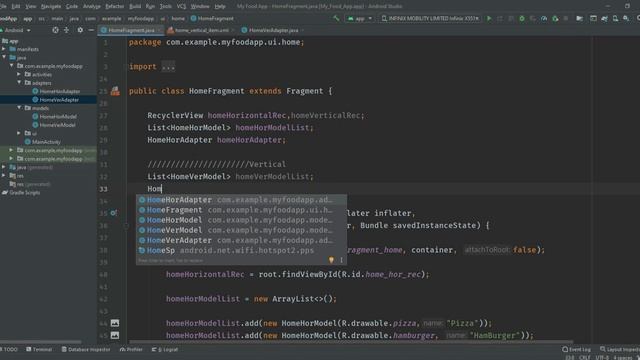Image resolution: width=640 pixels, height=360 pixels.
Task: Select Gradle Scripts in project tree
Action: [21, 193]
